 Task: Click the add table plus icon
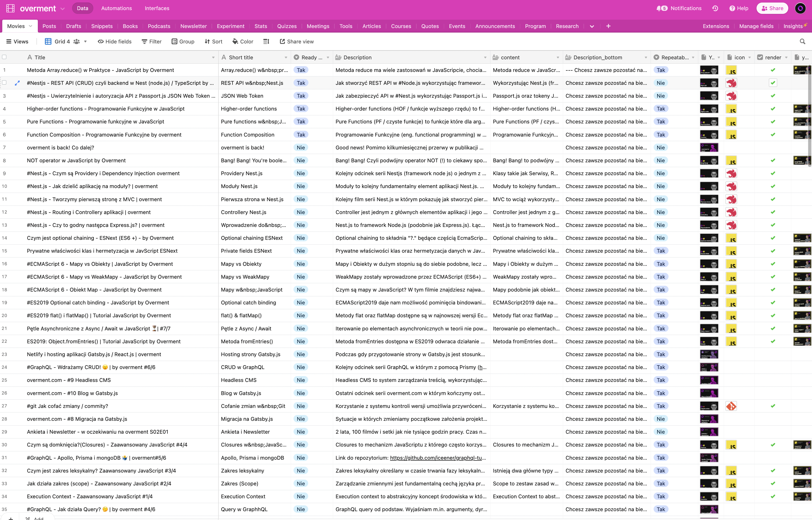(608, 26)
